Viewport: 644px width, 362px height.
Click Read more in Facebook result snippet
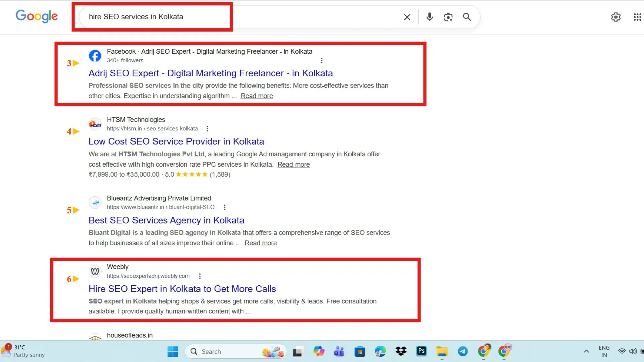(x=257, y=96)
